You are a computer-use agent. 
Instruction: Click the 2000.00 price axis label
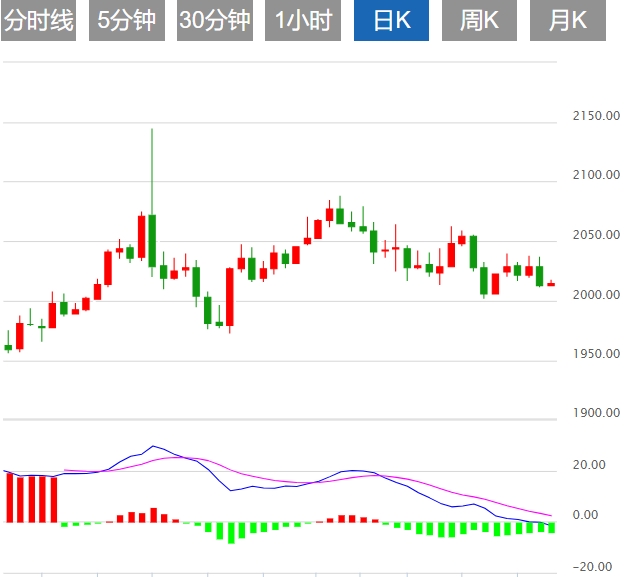pos(596,295)
